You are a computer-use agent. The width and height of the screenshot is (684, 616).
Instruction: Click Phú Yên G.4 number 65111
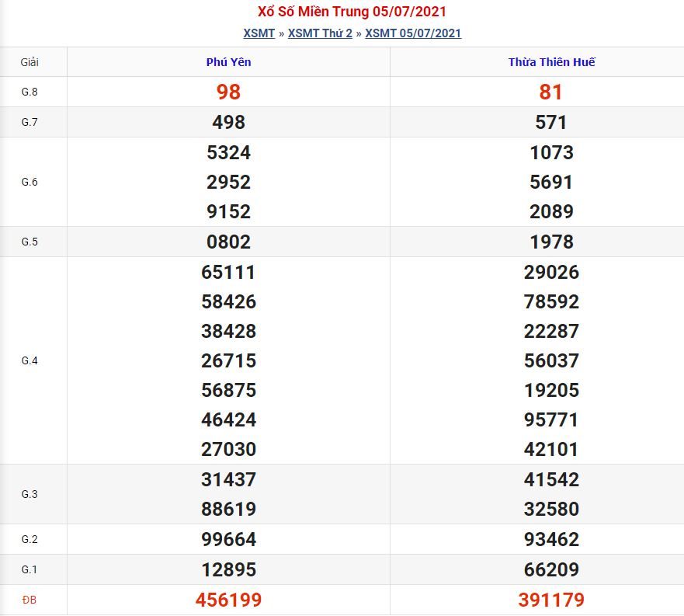click(228, 273)
